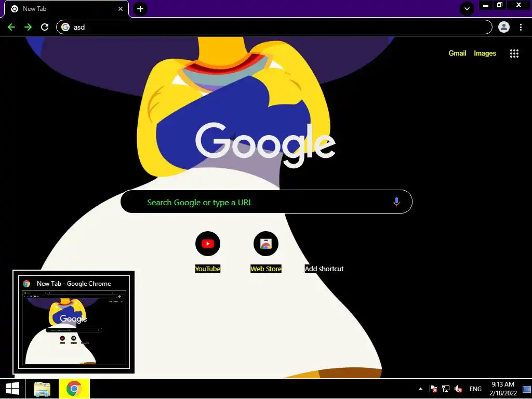Screen dimensions: 532x399
Task: Select the New Tab - Google Chrome preview thumbnail
Action: click(x=74, y=327)
